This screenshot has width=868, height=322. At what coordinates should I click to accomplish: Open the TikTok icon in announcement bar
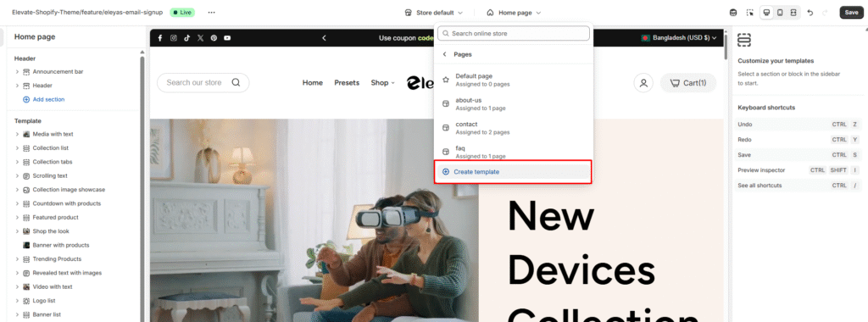click(x=187, y=37)
